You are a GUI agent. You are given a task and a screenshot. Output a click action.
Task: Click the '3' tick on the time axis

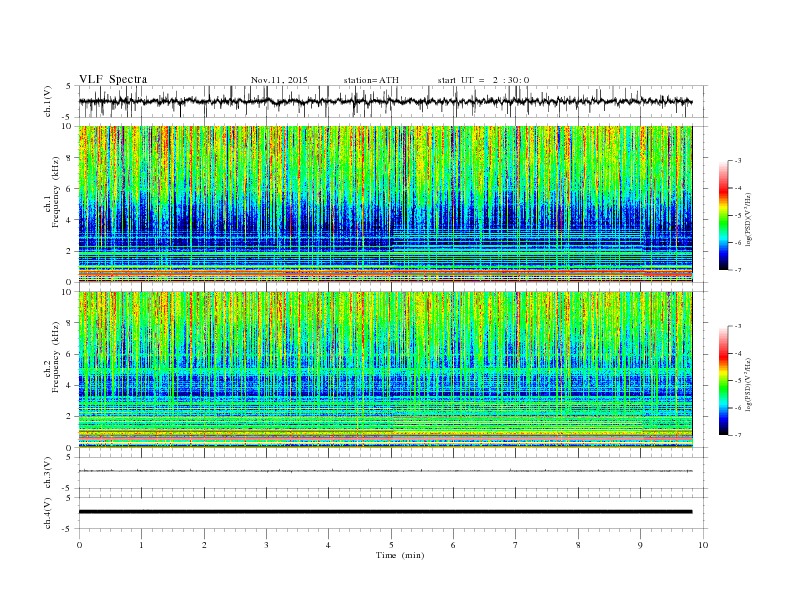pyautogui.click(x=266, y=545)
